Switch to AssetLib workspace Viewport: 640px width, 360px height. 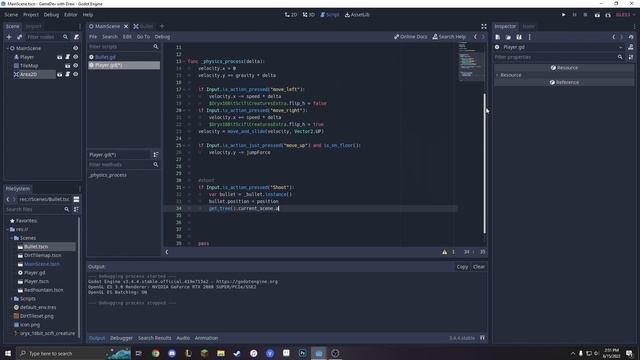coord(357,15)
